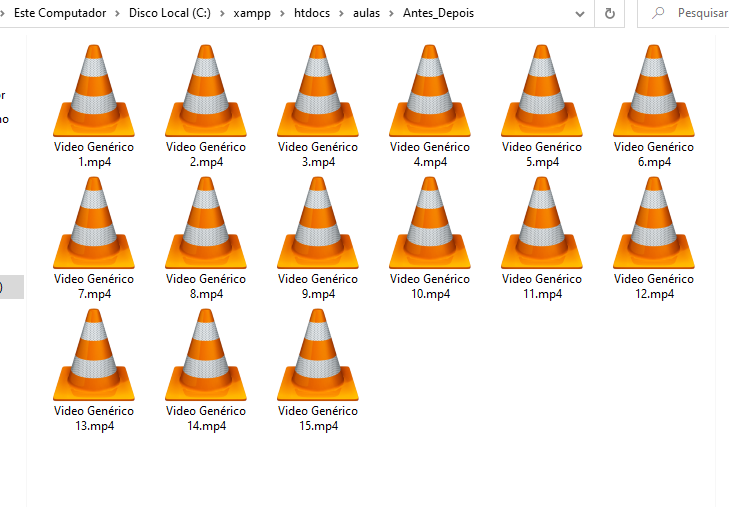Expand the chevron after htdocs breadcrumb
This screenshot has height=520, width=729.
[341, 13]
